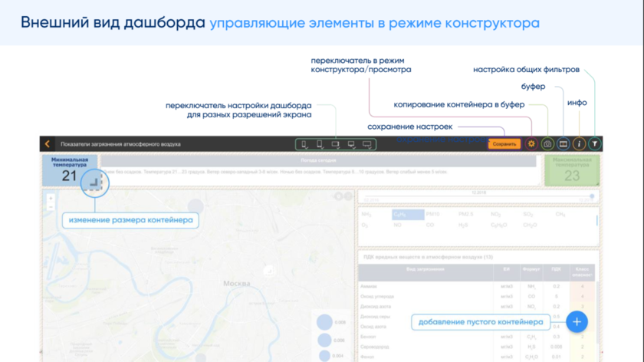This screenshot has width=644, height=362.
Task: Switch to the last (largest) screen resolution layout
Action: point(366,144)
